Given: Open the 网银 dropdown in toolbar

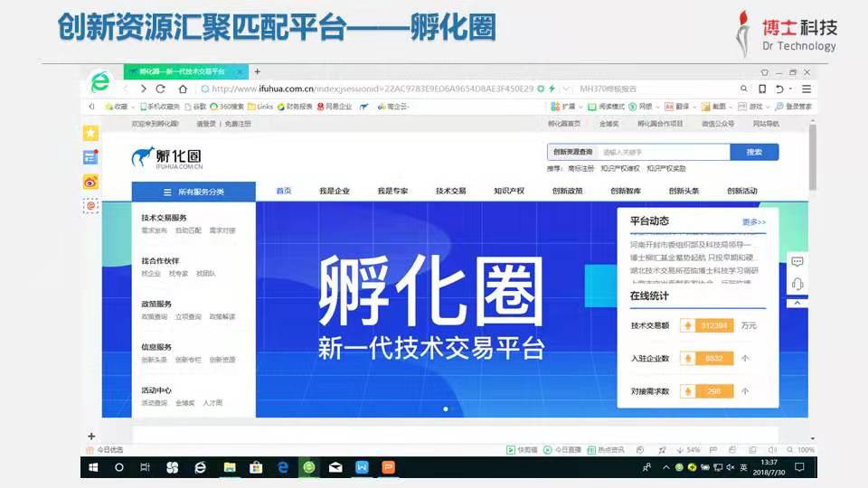Looking at the screenshot, I should [x=645, y=107].
